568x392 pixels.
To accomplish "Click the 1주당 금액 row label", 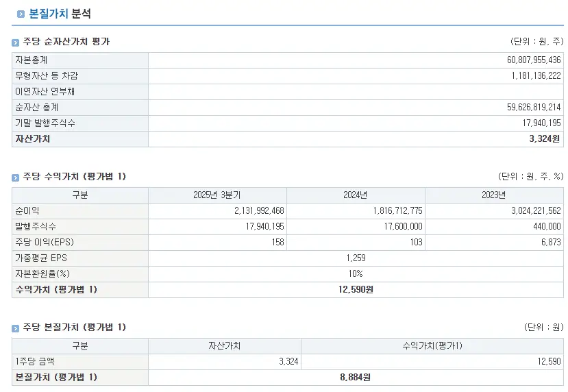I will coord(34,362).
